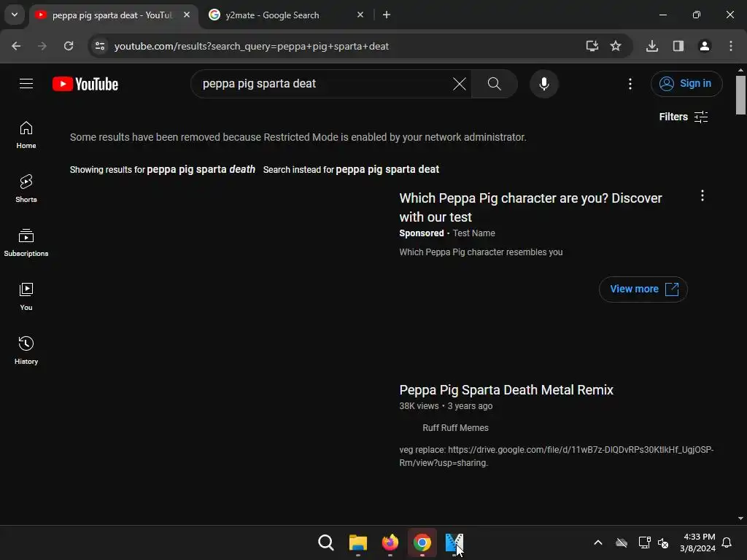The image size is (747, 560).
Task: Open the YouTube hamburger guide menu
Action: 26,84
